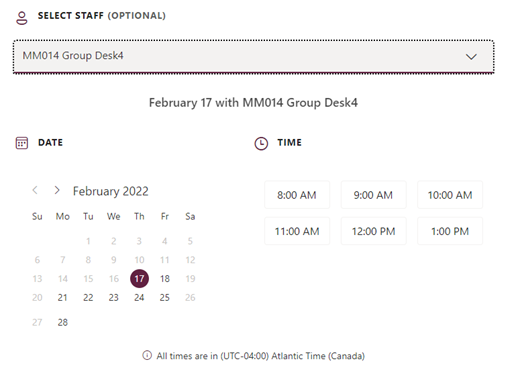Image resolution: width=528 pixels, height=384 pixels.
Task: Select the 8:00 AM time slot
Action: click(297, 195)
